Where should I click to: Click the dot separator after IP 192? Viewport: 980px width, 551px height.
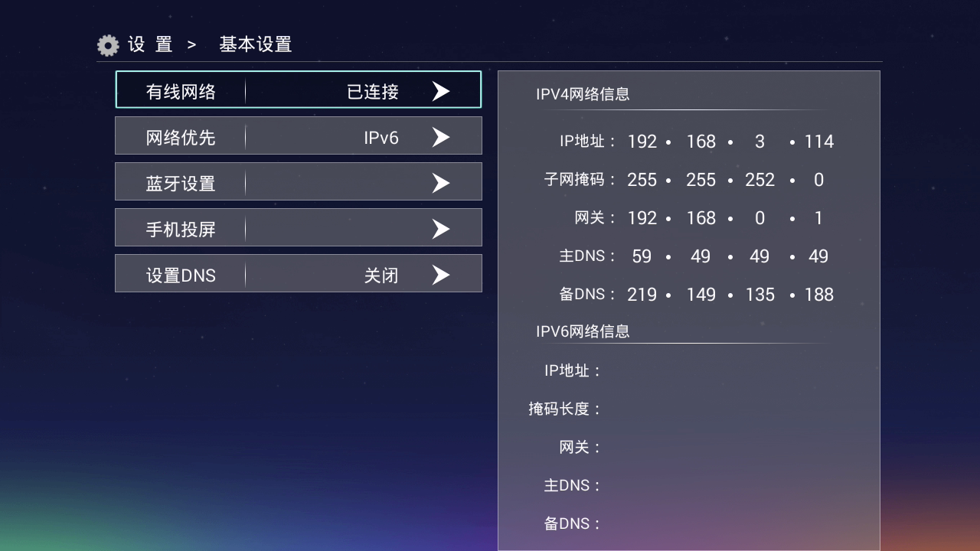[x=670, y=142]
